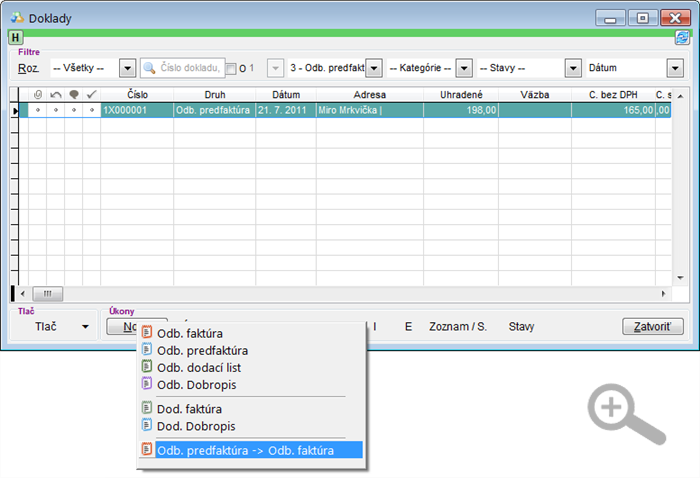Click the undo arrow column header
The image size is (700, 478).
[56, 94]
